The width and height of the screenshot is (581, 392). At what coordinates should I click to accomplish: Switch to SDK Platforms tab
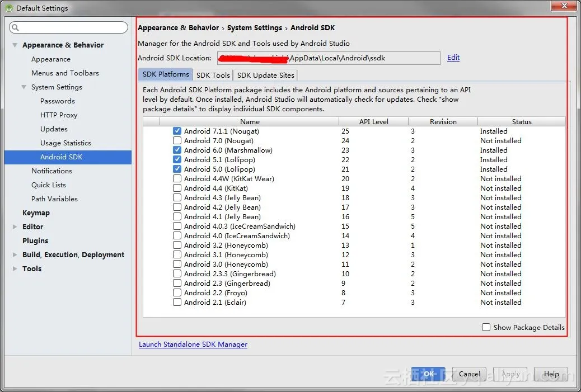click(x=165, y=74)
